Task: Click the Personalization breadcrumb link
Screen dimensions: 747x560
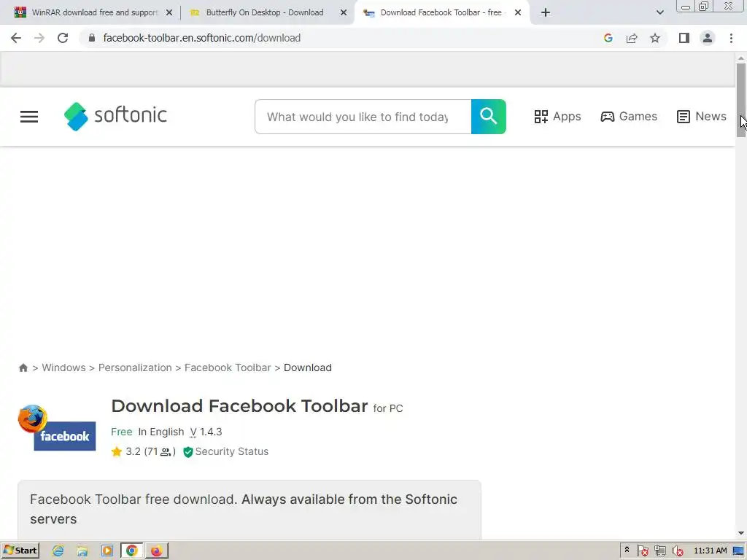Action: coord(135,367)
